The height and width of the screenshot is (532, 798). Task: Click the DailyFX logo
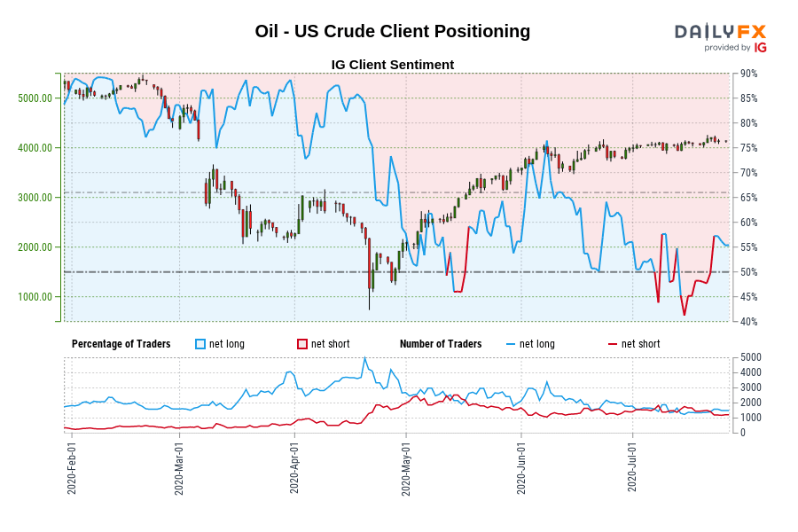[x=720, y=32]
